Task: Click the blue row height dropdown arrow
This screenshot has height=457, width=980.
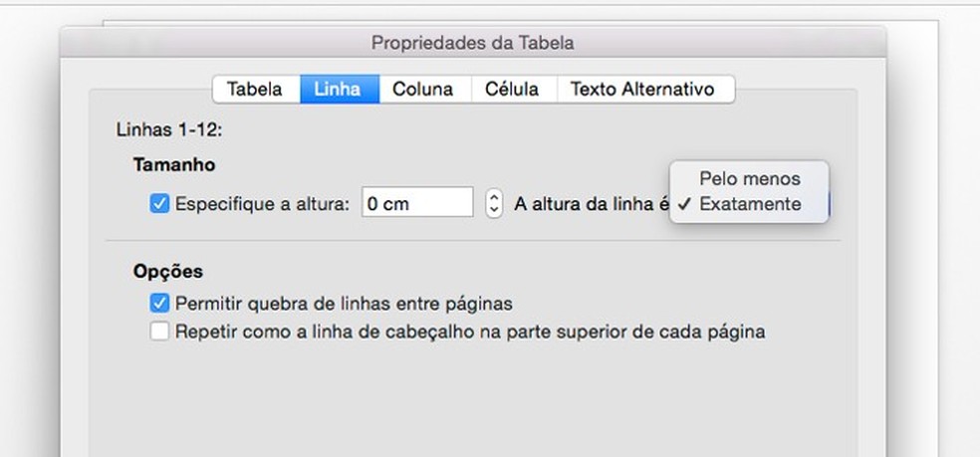Action: [x=828, y=204]
